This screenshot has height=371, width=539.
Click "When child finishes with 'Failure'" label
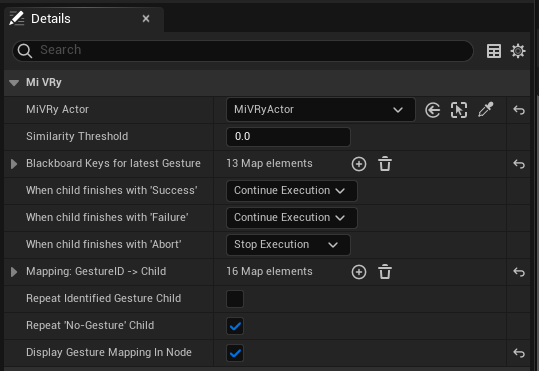pyautogui.click(x=107, y=217)
